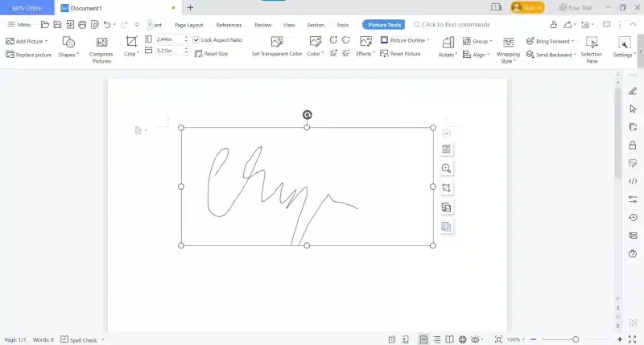Open the Color dropdown
This screenshot has width=644, height=345.
(316, 47)
